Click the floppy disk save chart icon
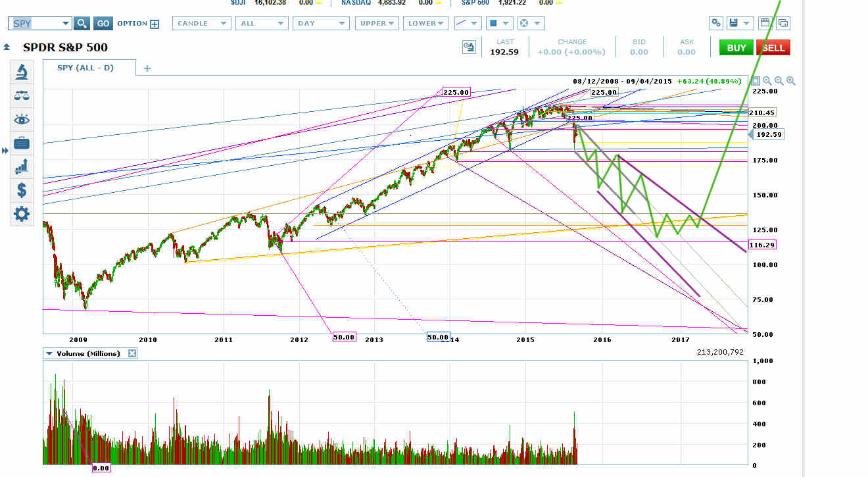The height and width of the screenshot is (477, 868). pos(734,23)
